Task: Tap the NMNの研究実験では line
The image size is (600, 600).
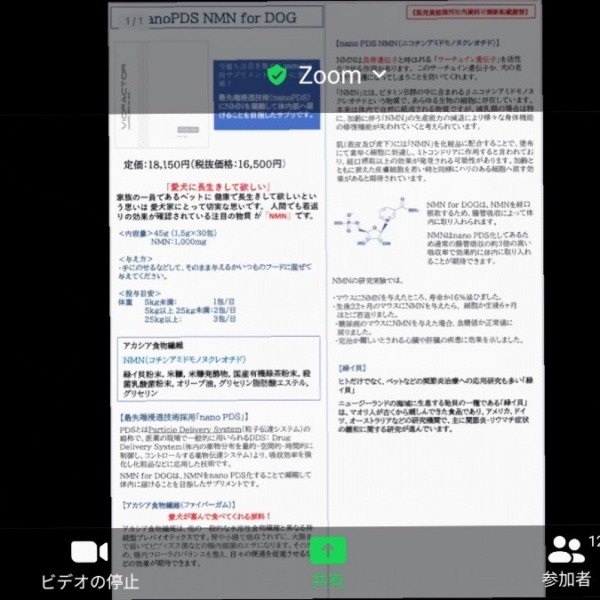Action: (367, 281)
